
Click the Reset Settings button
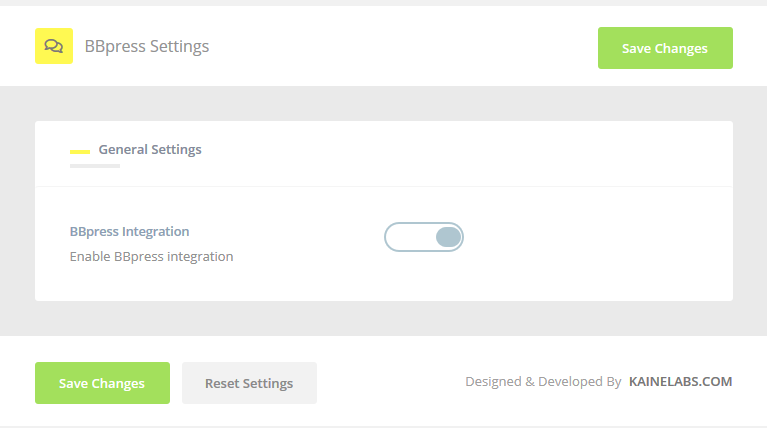[249, 383]
